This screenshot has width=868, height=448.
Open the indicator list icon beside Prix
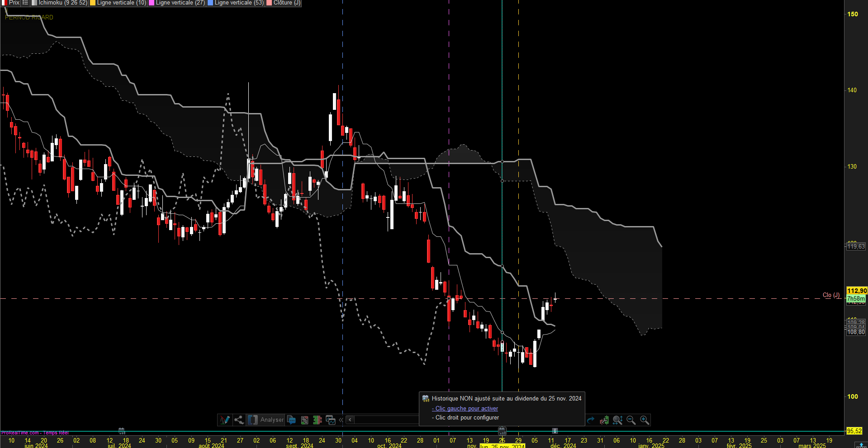[x=25, y=3]
